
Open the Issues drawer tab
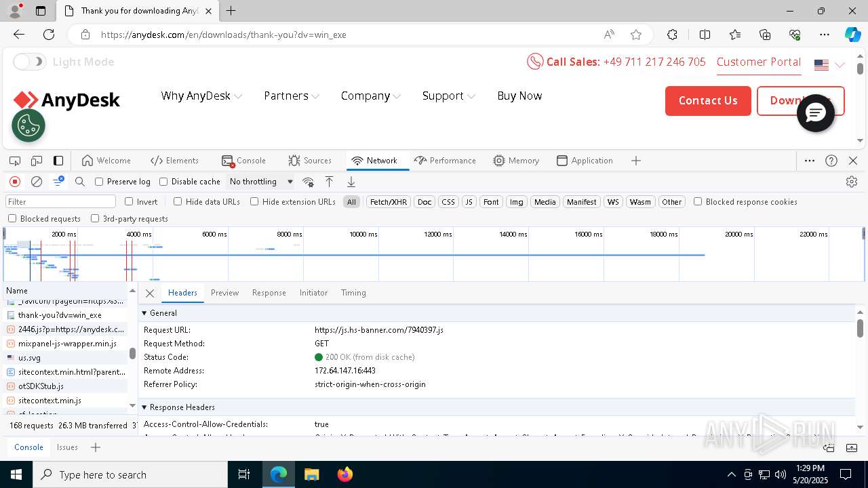click(x=67, y=447)
